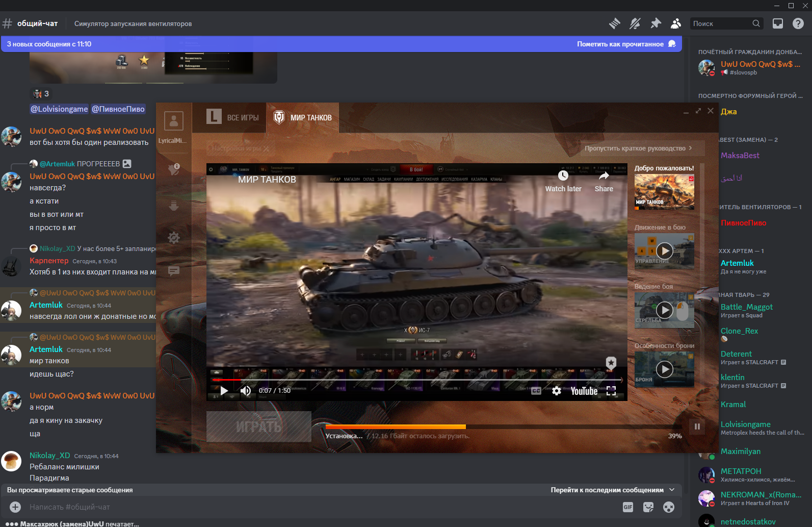812x527 pixels.
Task: Click the tank emoji reaction with 3
Action: click(41, 94)
